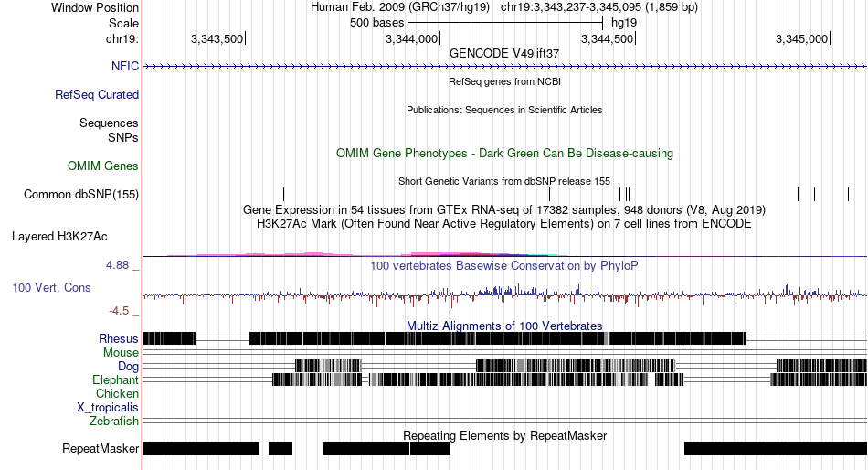Click the GTEx Gene Expression track title
868x470 pixels.
click(x=504, y=210)
